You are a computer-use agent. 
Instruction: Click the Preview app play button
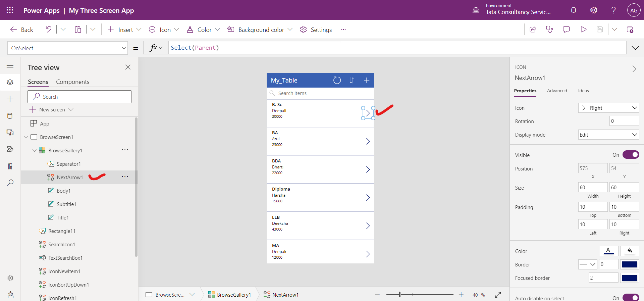point(584,30)
